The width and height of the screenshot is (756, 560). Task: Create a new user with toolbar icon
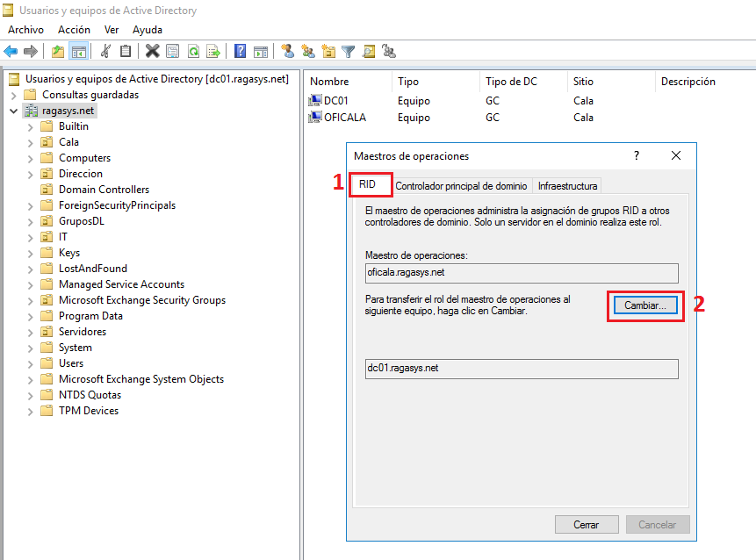click(x=288, y=51)
